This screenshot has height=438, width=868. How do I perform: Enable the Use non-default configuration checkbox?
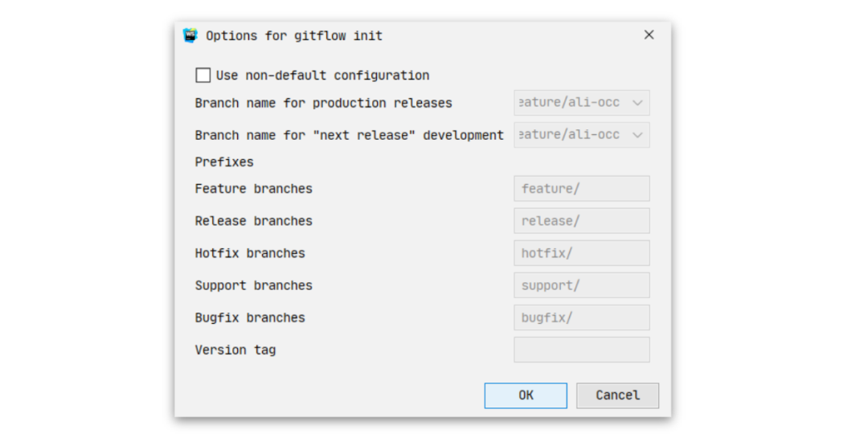pos(203,76)
